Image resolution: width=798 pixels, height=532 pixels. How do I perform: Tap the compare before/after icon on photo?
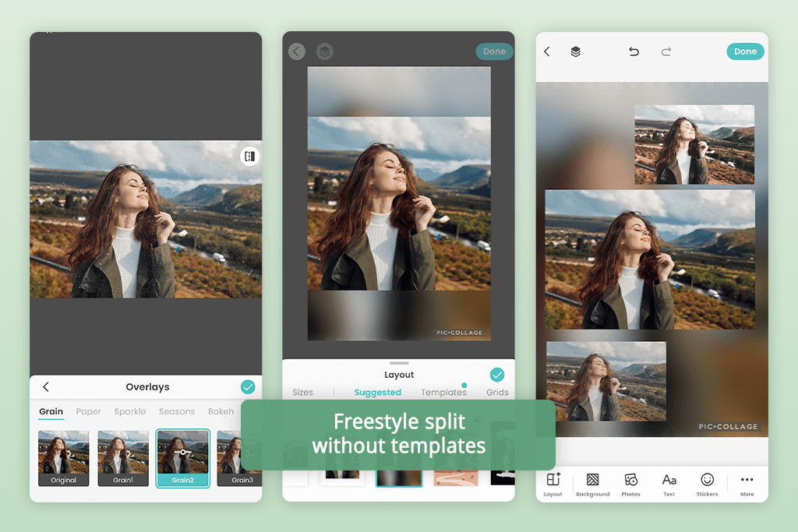tap(250, 156)
